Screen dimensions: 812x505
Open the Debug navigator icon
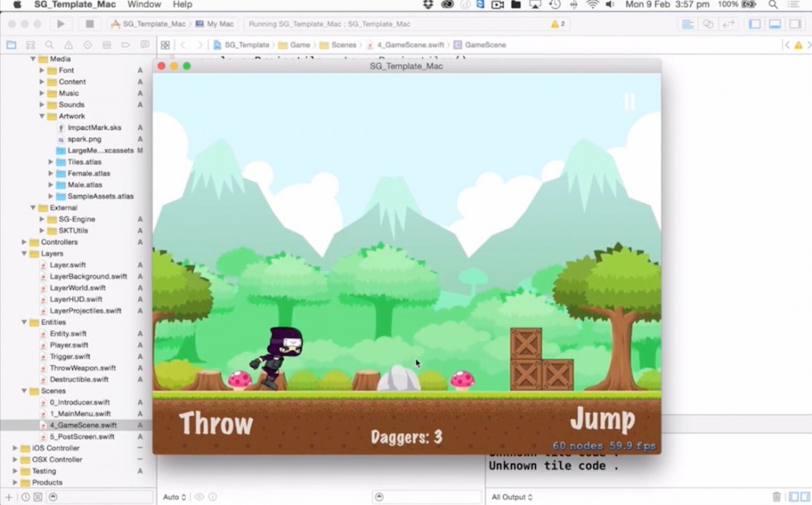coord(106,45)
